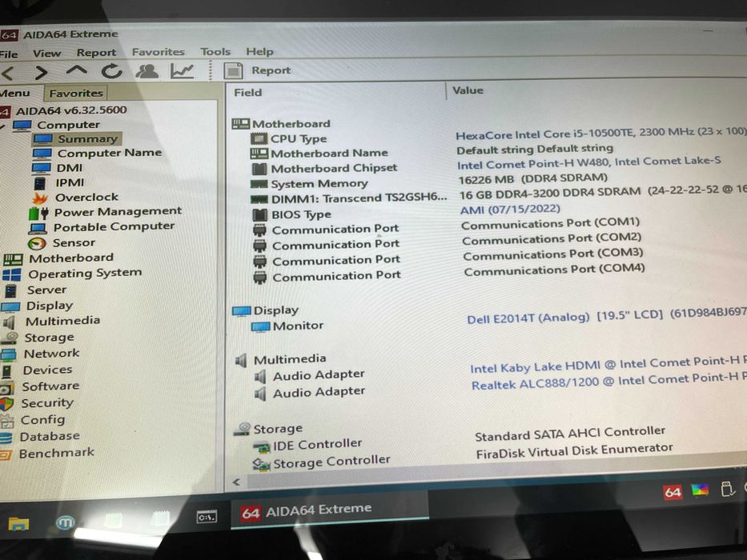Switch to the Favorites tab in sidebar
The image size is (747, 560).
point(76,93)
